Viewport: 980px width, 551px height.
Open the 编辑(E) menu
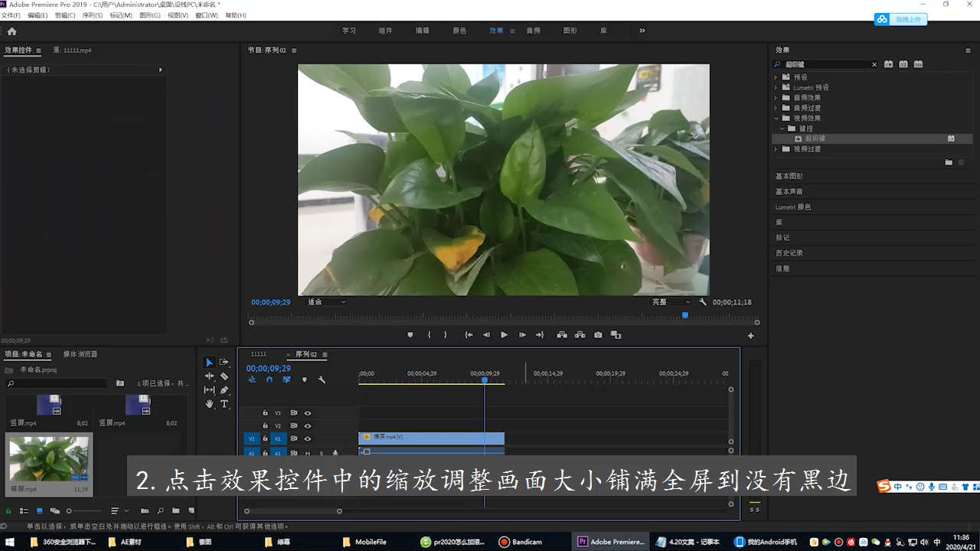click(38, 15)
